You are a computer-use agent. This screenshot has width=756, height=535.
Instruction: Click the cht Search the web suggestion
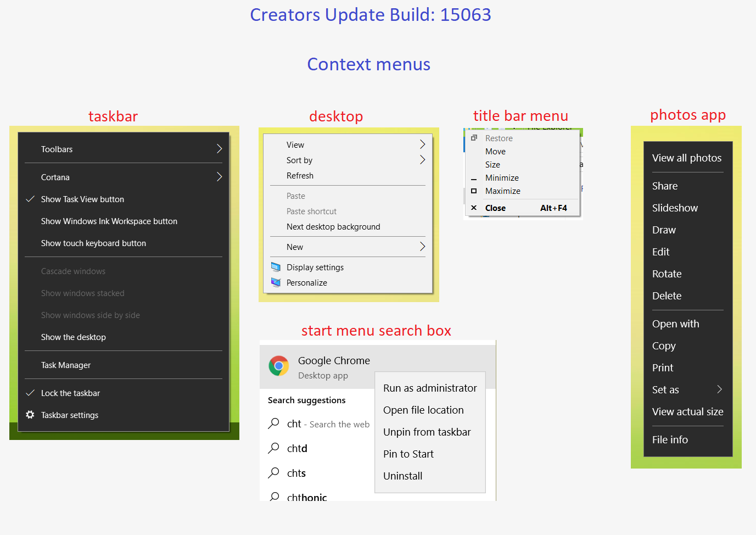tap(328, 424)
